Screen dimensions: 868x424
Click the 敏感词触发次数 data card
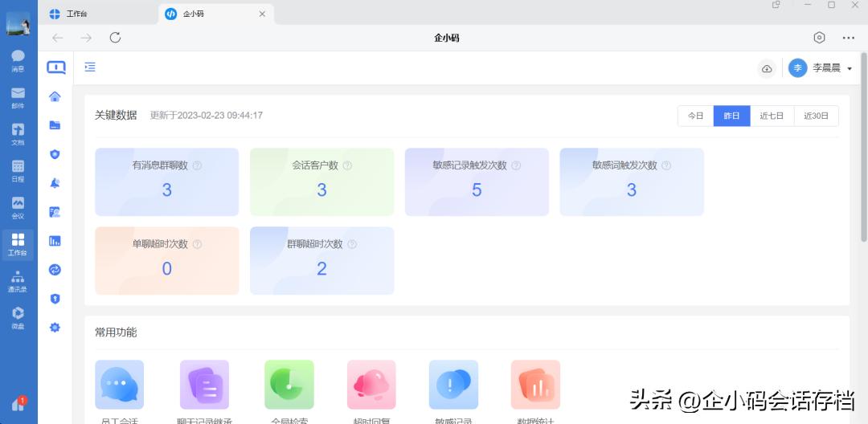(632, 181)
